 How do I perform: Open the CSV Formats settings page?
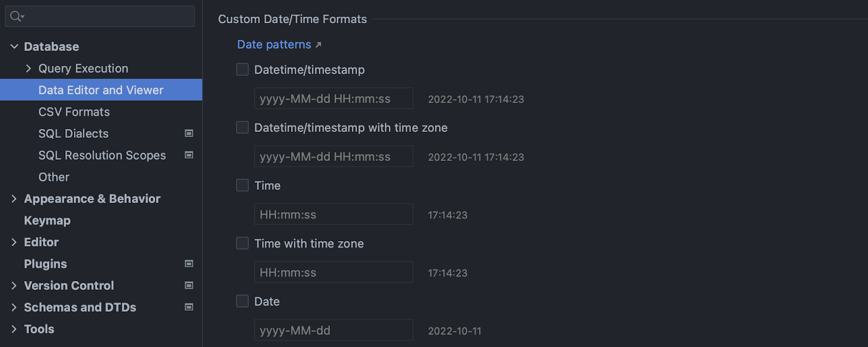click(74, 112)
